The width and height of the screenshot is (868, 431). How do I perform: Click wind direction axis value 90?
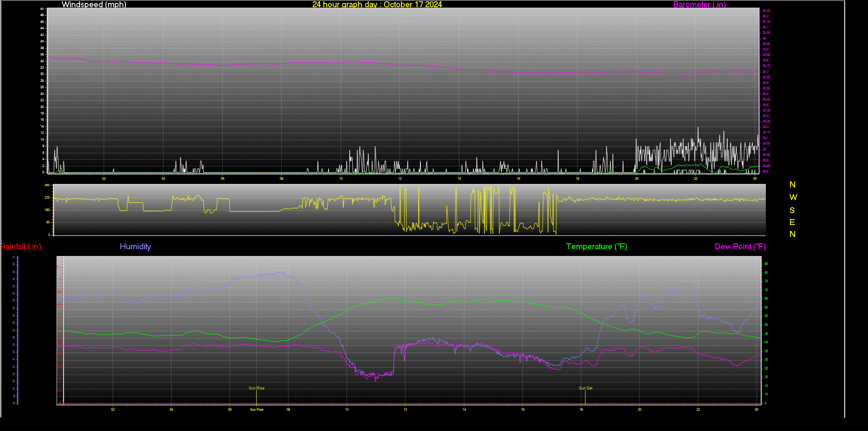point(48,222)
